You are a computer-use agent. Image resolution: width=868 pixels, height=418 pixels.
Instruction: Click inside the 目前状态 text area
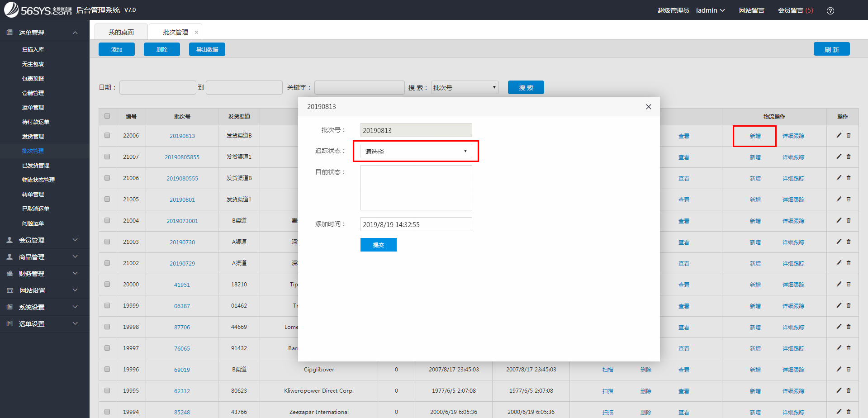click(416, 187)
